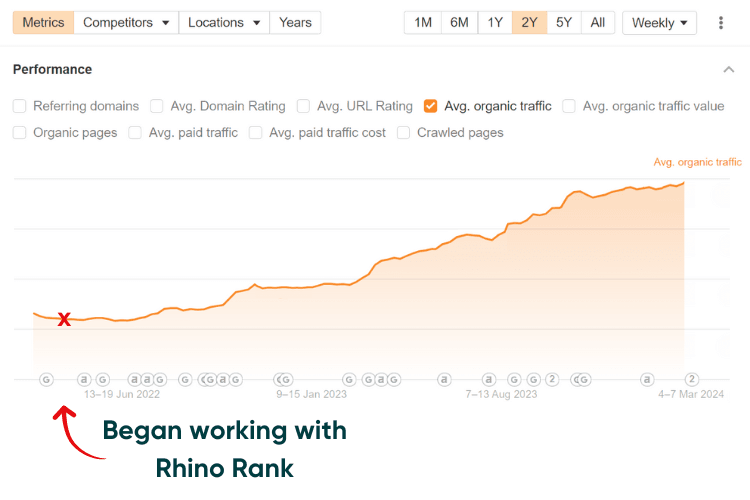Select the Metrics tab
The image size is (750, 500).
point(43,22)
